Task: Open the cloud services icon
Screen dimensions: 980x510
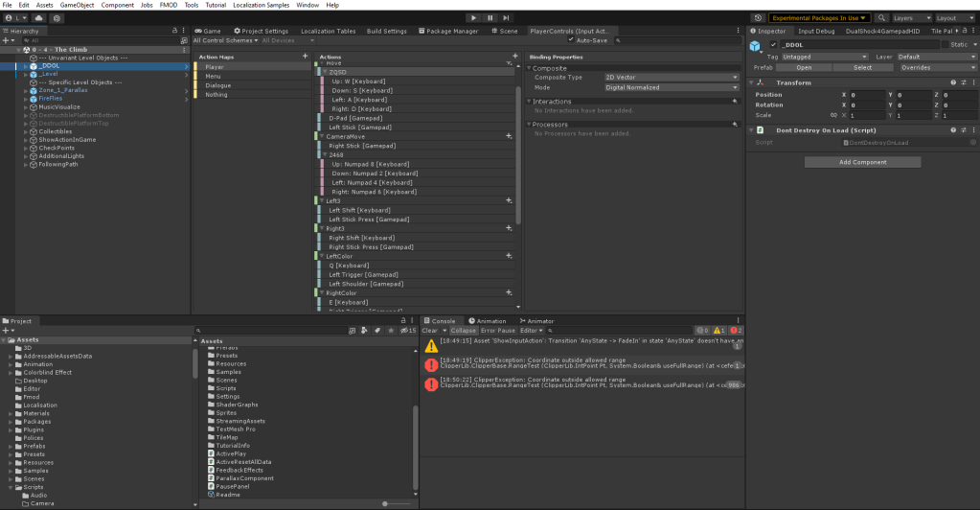Action: 38,17
